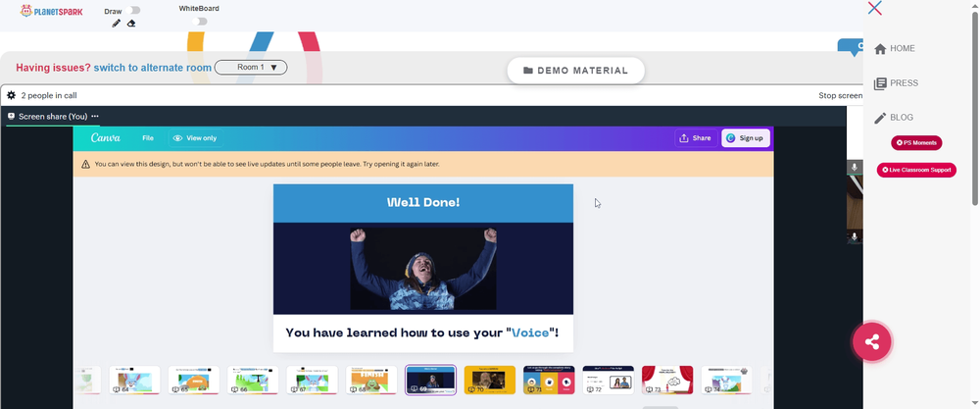Click switch to alternate room link
The height and width of the screenshot is (409, 980).
(x=153, y=68)
